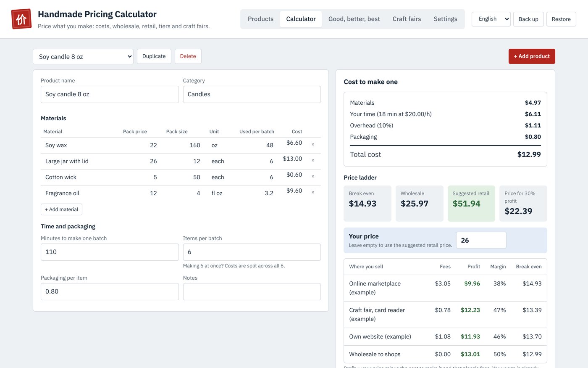Viewport: 588px width, 368px height.
Task: Edit the Your price input
Action: (481, 240)
